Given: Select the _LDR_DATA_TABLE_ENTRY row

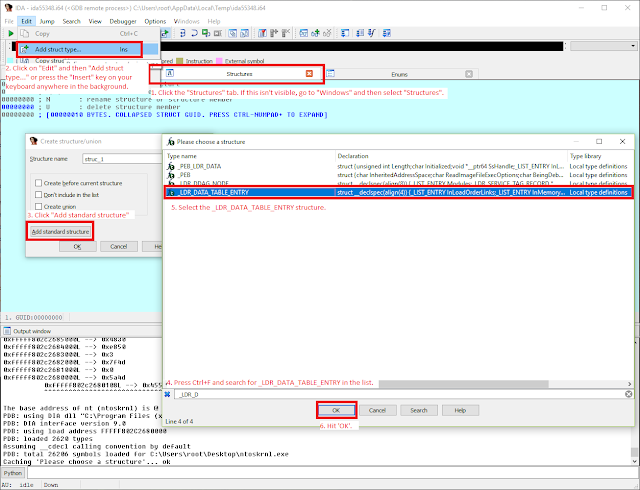Looking at the screenshot, I should point(399,192).
